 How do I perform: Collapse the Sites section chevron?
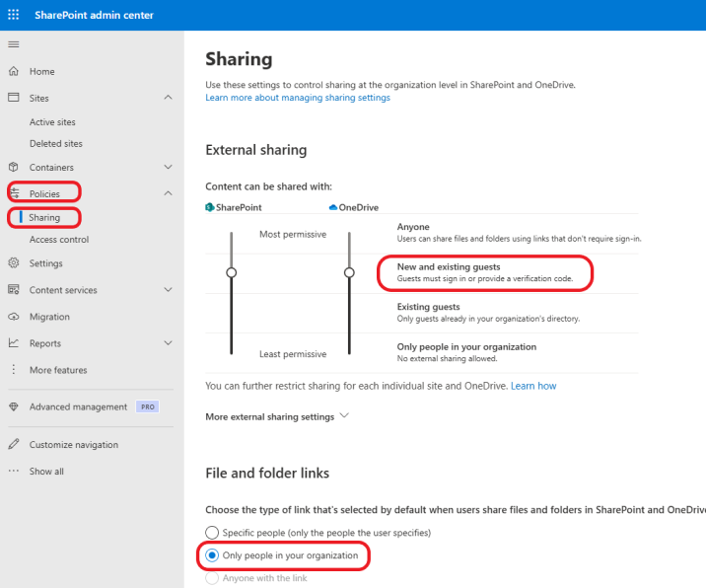click(x=168, y=98)
